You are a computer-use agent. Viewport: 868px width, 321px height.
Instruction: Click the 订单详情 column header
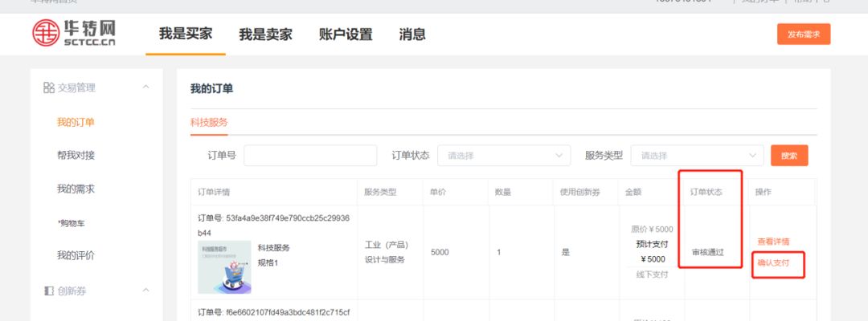click(214, 193)
